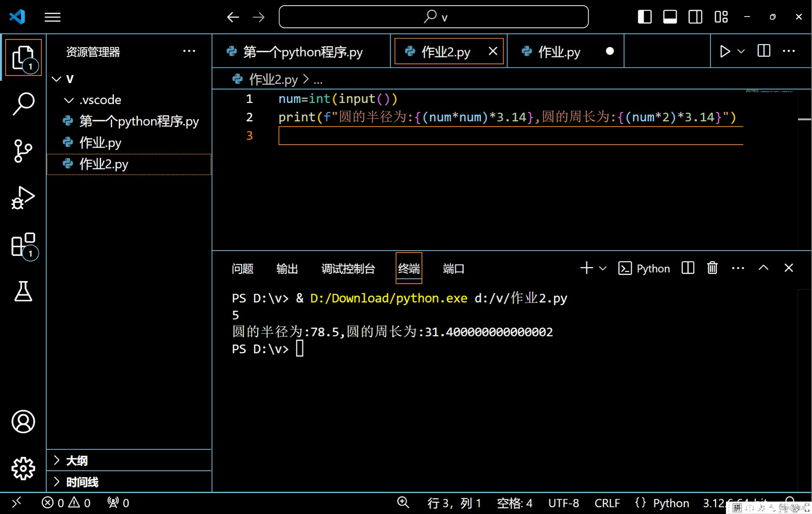
Task: Toggle the secondary side bar layout
Action: point(695,17)
